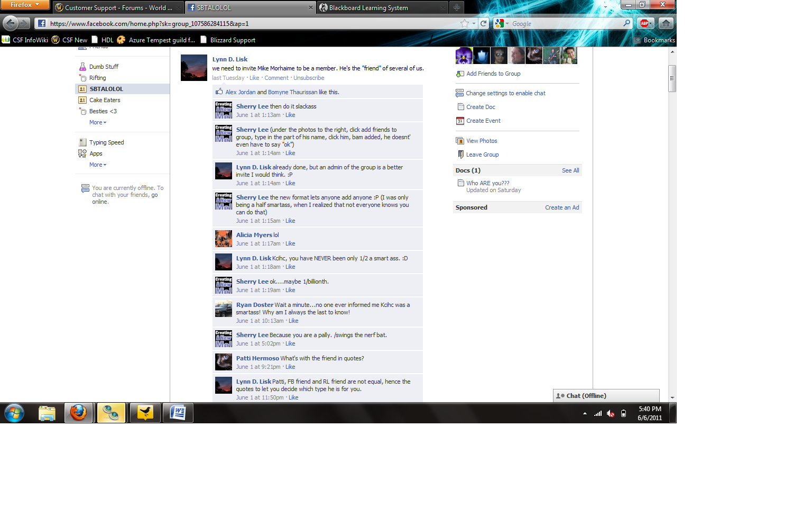
Task: Open Microsoft Word from taskbar
Action: coord(178,413)
